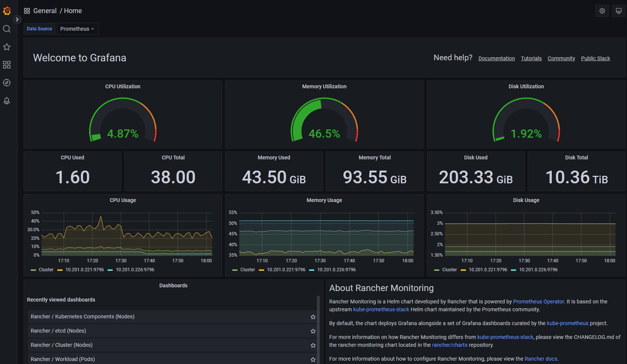Open Disk Usage graph title menu
The image size is (627, 364).
[x=526, y=200]
